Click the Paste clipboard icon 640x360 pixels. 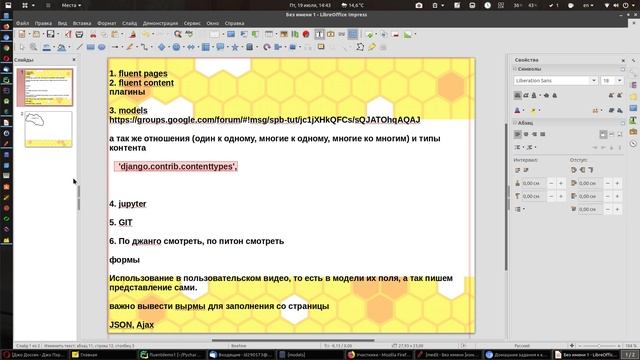(x=116, y=34)
